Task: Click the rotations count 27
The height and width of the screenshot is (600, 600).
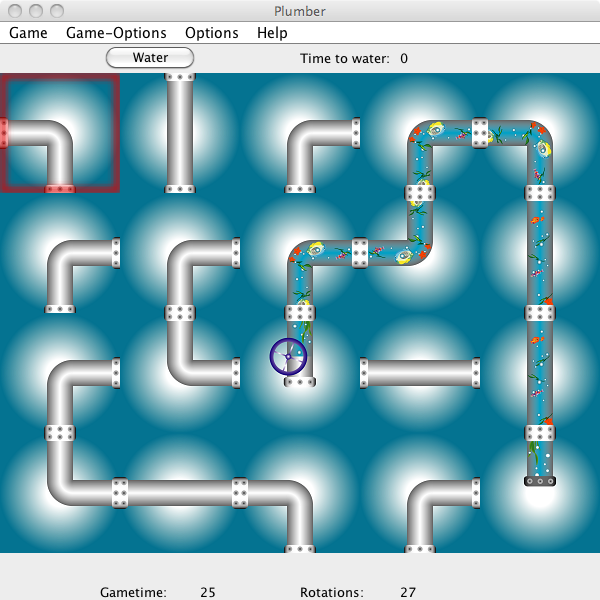Action: click(408, 592)
